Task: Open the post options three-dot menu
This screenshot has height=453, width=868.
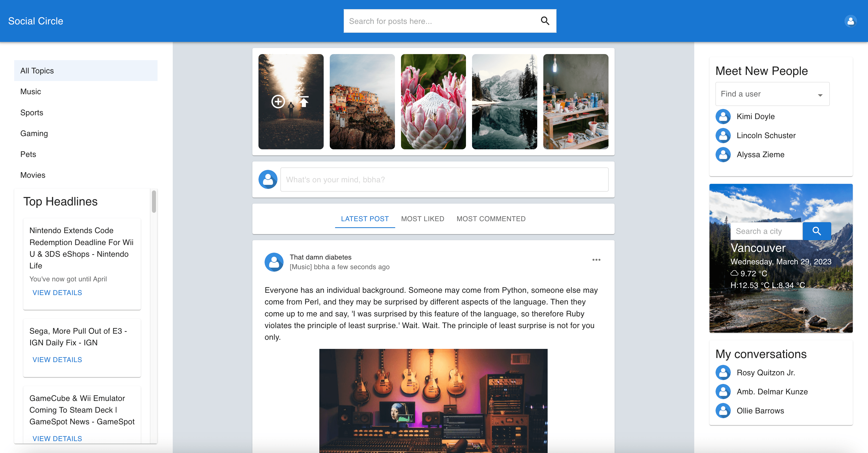Action: tap(596, 260)
